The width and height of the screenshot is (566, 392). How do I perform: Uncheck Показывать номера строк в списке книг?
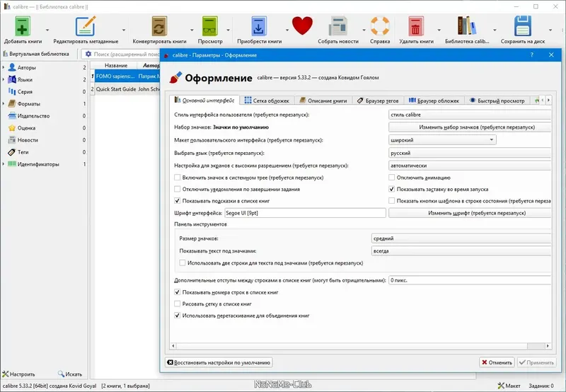tap(178, 292)
